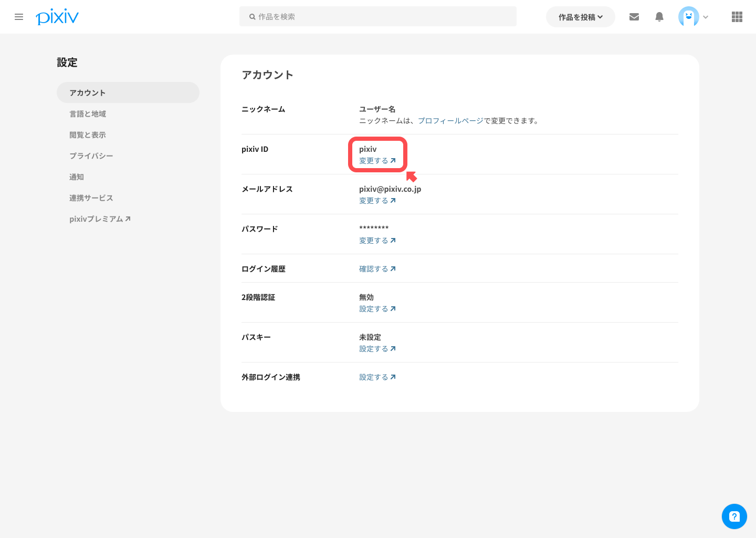The width and height of the screenshot is (756, 538).
Task: Select 通知 in settings sidebar
Action: tap(77, 177)
